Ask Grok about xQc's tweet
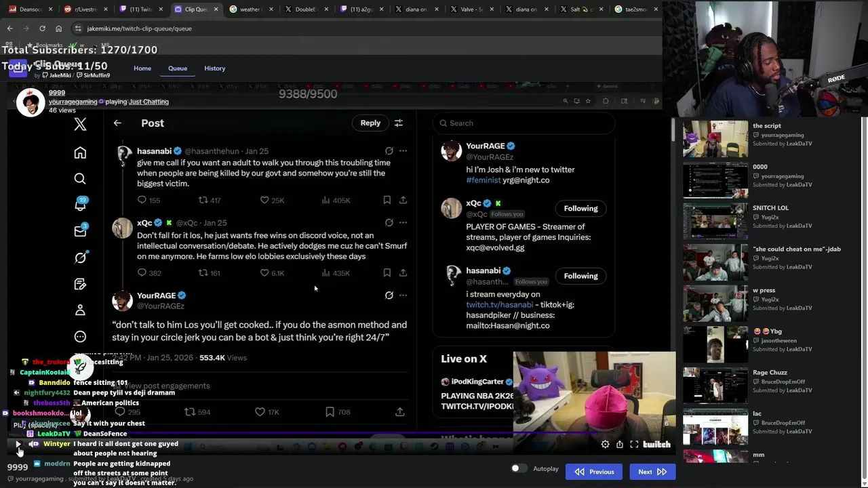 389,222
